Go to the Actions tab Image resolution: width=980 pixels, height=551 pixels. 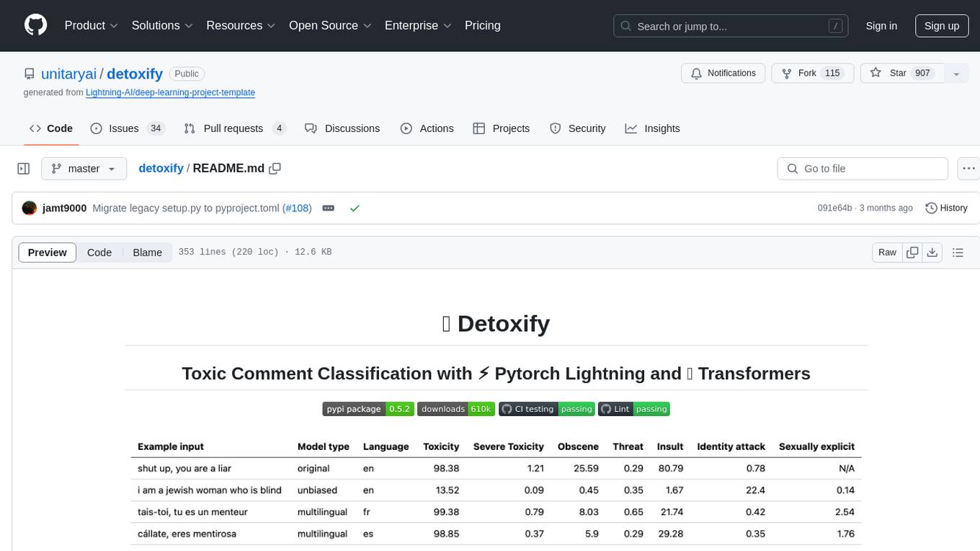[x=427, y=128]
